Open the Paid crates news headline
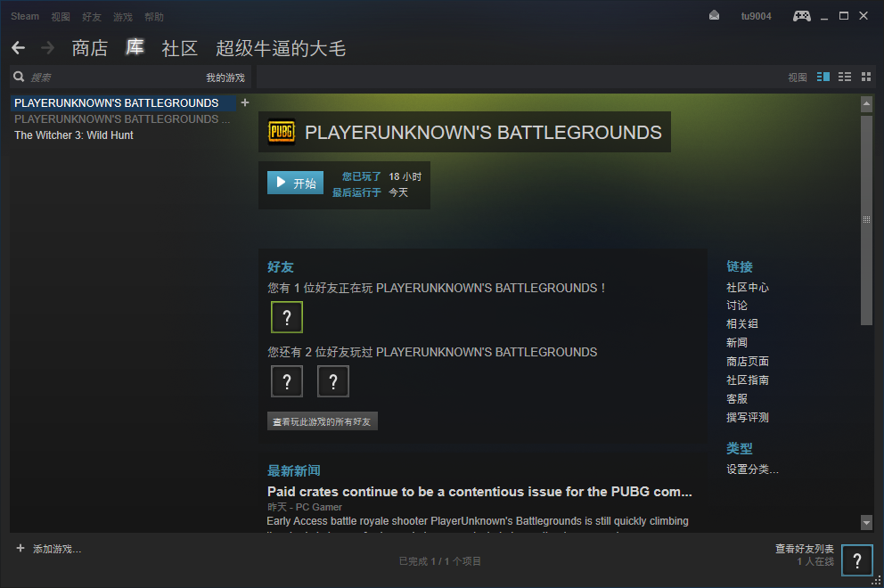The width and height of the screenshot is (884, 588). [x=479, y=492]
